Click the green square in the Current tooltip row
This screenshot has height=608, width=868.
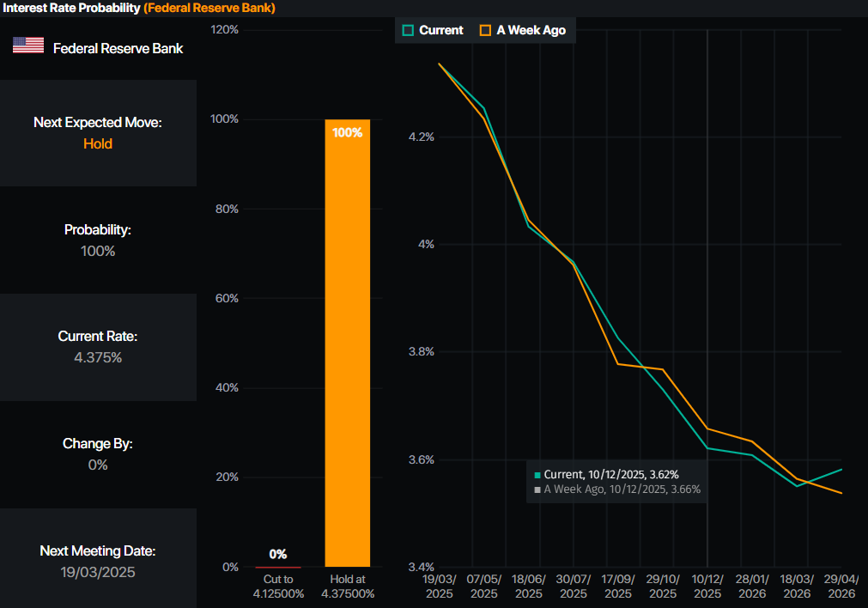[537, 475]
